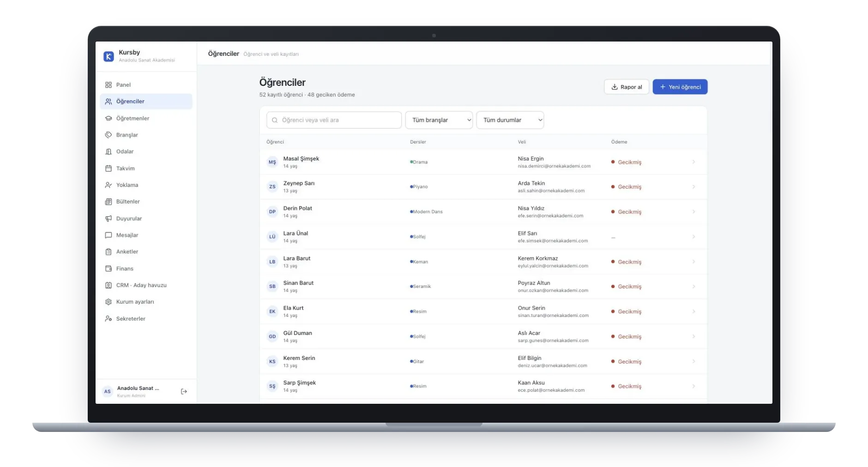Click the Mesajlar chat icon
The width and height of the screenshot is (868, 467).
tap(108, 235)
